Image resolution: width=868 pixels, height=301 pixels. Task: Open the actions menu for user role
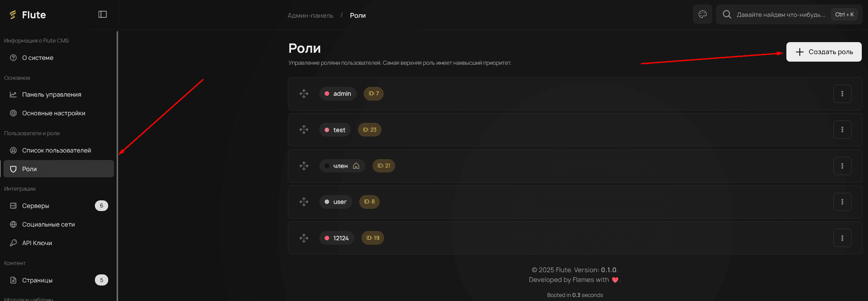click(x=842, y=202)
